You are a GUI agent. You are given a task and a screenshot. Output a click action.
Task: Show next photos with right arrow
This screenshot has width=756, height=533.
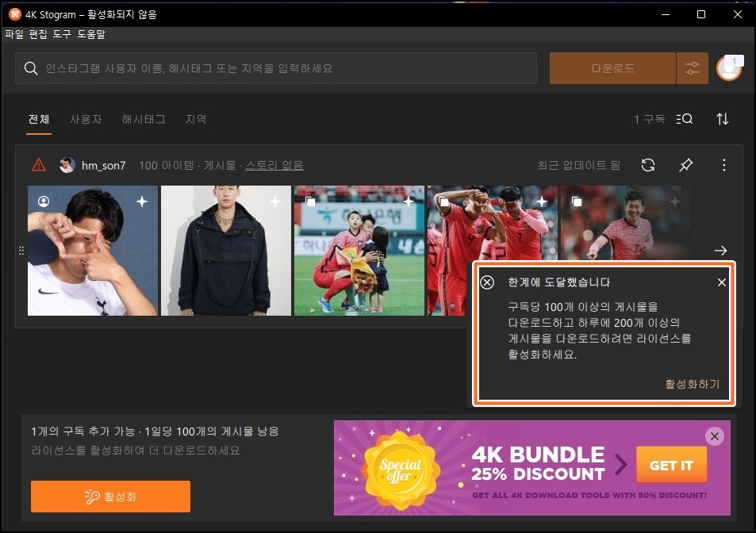click(721, 251)
